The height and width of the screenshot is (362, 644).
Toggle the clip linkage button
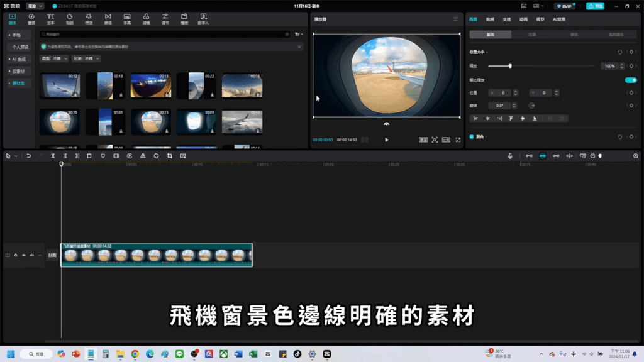coord(556,156)
